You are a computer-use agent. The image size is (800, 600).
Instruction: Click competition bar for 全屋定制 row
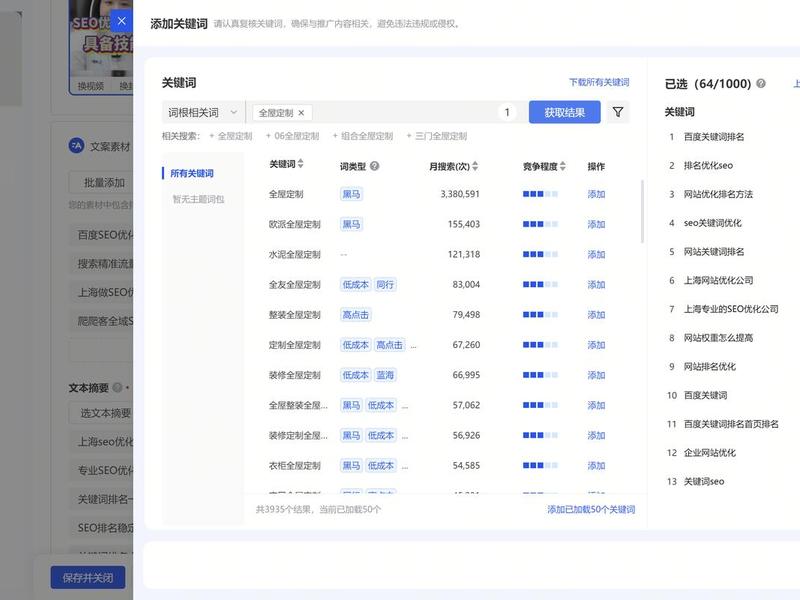(x=540, y=194)
